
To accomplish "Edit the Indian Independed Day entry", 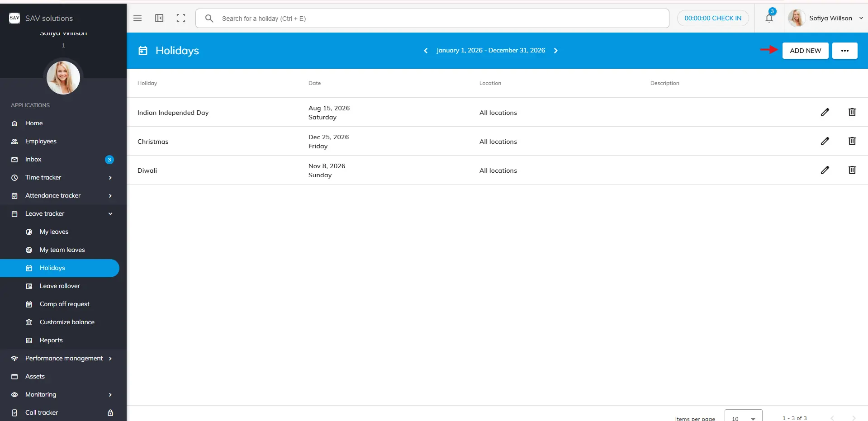I will [825, 112].
